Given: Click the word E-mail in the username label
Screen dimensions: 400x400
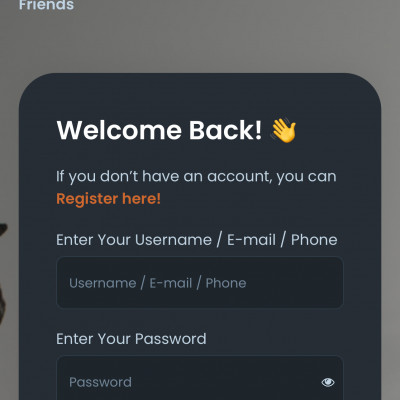Looking at the screenshot, I should point(251,240).
